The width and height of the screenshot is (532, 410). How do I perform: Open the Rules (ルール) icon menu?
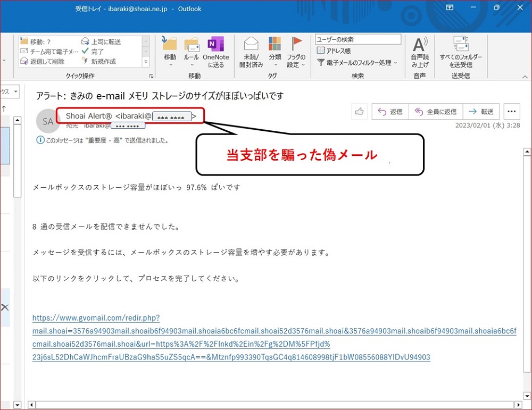click(191, 45)
